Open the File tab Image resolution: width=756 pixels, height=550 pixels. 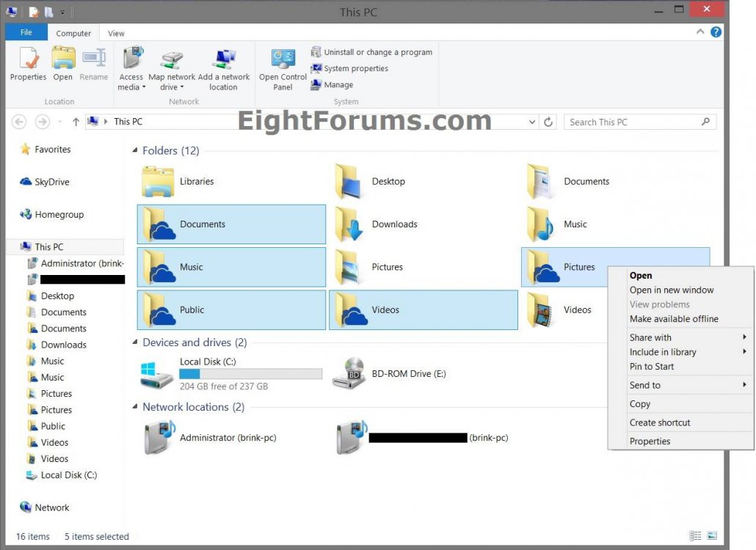pyautogui.click(x=26, y=32)
